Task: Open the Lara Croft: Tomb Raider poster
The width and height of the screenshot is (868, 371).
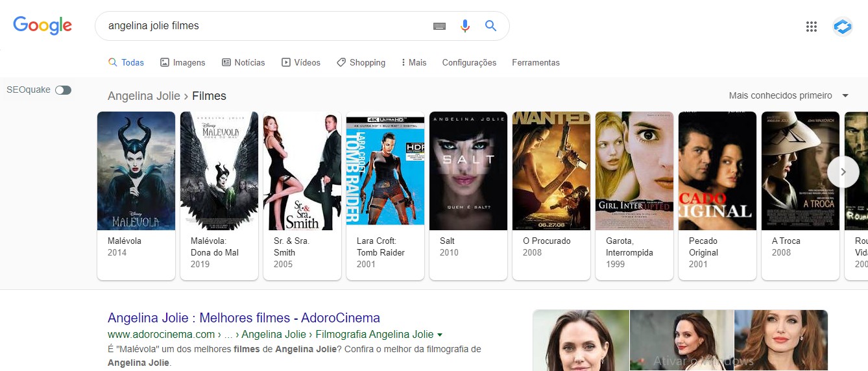Action: pos(385,171)
